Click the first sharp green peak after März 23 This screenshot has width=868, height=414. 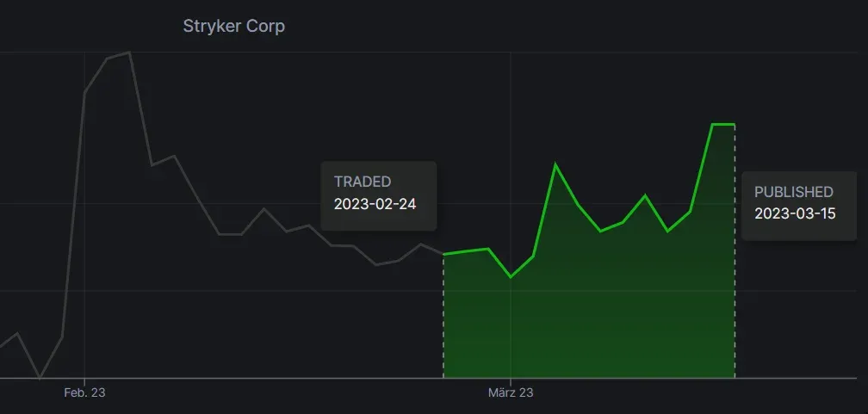(555, 164)
